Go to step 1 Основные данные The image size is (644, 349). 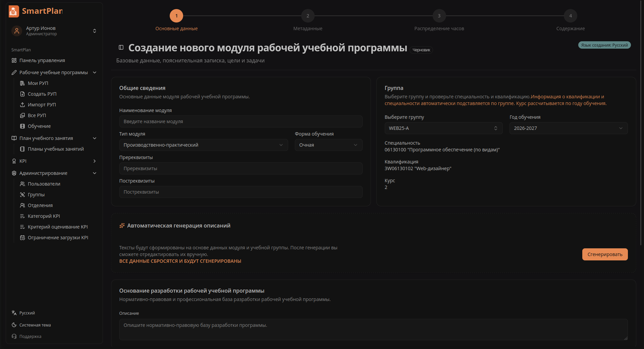click(x=176, y=16)
